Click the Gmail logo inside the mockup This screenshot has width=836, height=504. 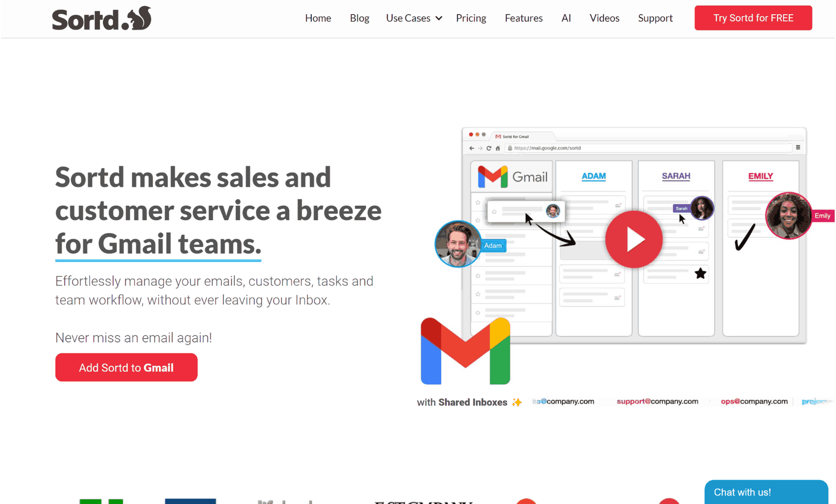(513, 177)
